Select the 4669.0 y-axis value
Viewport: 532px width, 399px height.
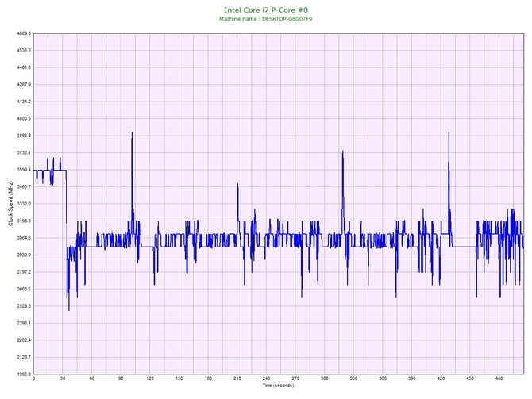click(x=24, y=33)
